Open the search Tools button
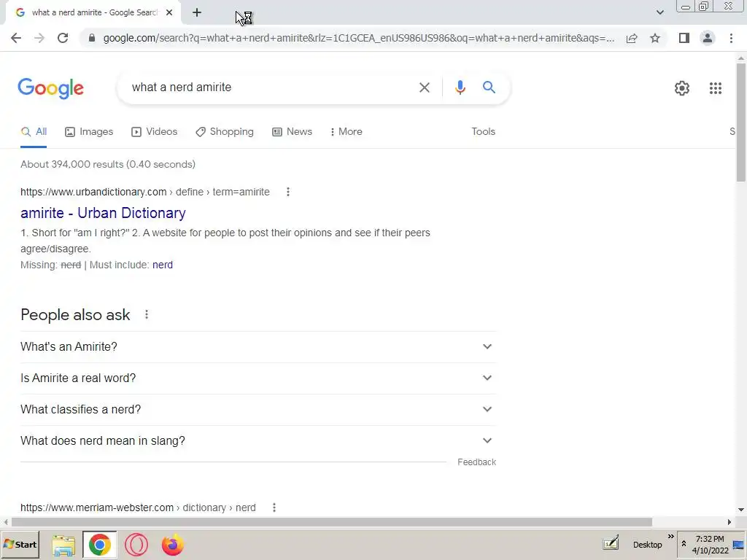 [x=483, y=132]
